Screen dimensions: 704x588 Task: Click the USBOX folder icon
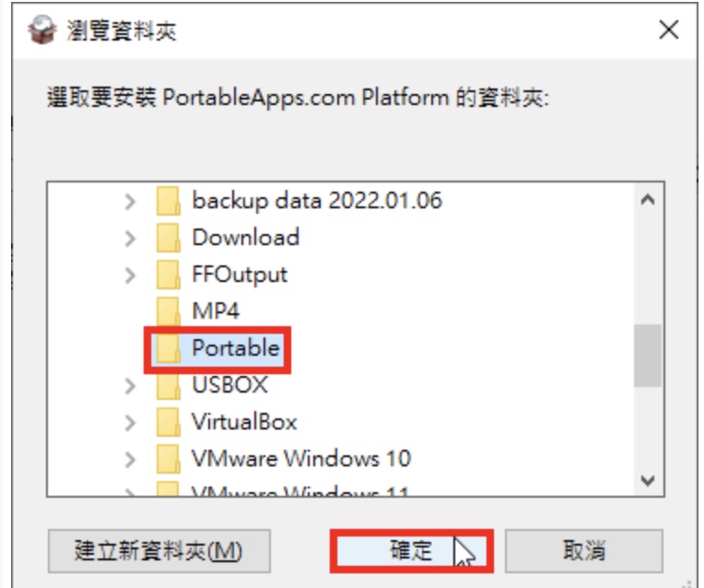point(169,385)
